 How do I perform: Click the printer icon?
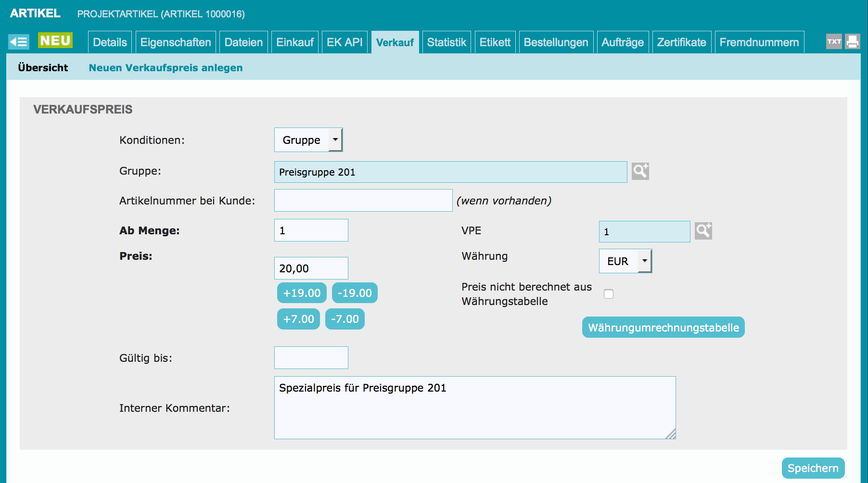click(852, 42)
